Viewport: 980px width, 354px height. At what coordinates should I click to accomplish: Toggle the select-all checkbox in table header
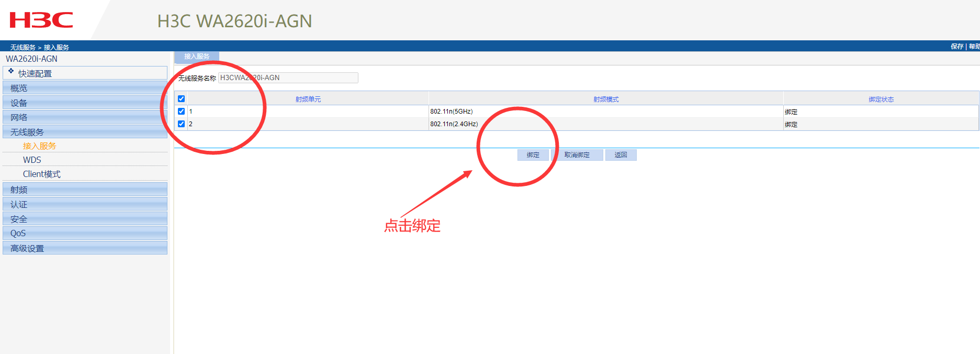(182, 98)
